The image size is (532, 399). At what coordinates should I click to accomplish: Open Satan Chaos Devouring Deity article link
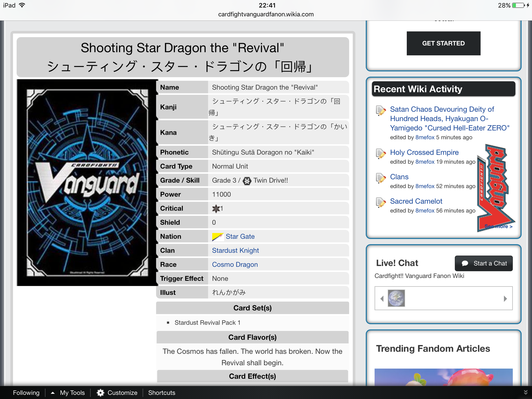coord(449,119)
